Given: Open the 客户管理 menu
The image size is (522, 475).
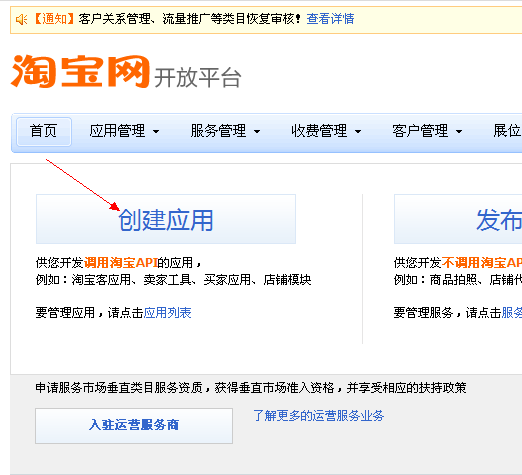Looking at the screenshot, I should [420, 131].
